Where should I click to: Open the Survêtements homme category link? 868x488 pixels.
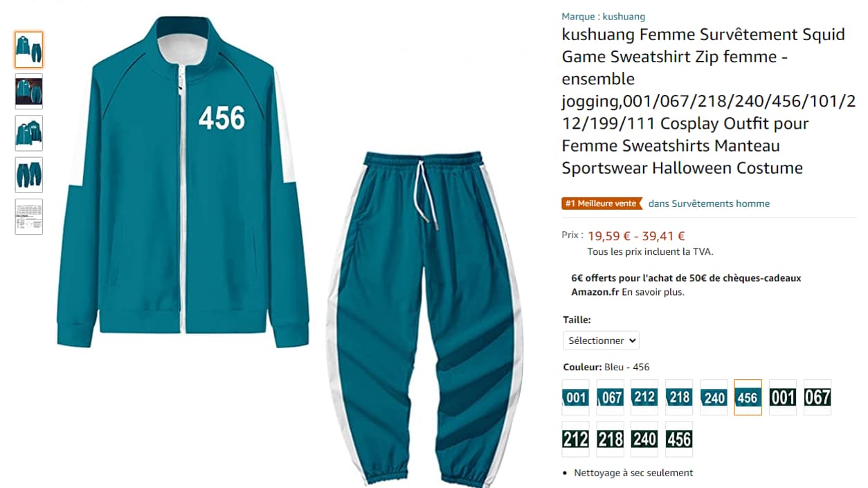point(709,204)
